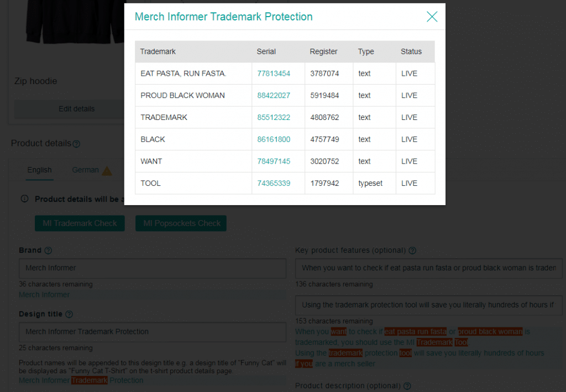Click the Design title help icon
566x392 pixels.
pyautogui.click(x=69, y=315)
